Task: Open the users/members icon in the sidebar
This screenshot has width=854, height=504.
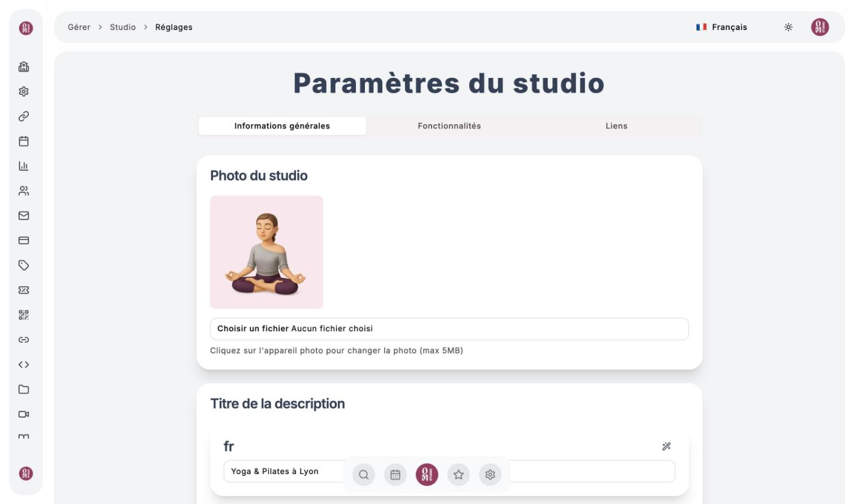Action: pyautogui.click(x=24, y=191)
